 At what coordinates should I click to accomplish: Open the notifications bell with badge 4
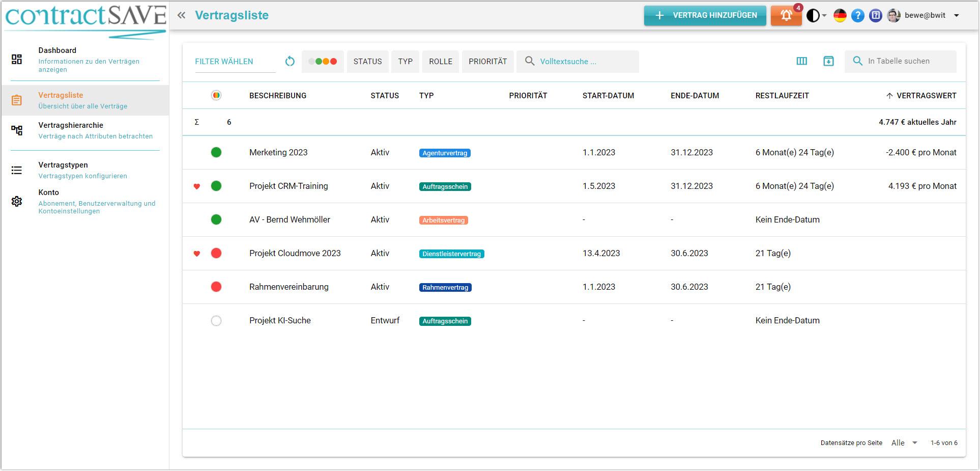[786, 15]
